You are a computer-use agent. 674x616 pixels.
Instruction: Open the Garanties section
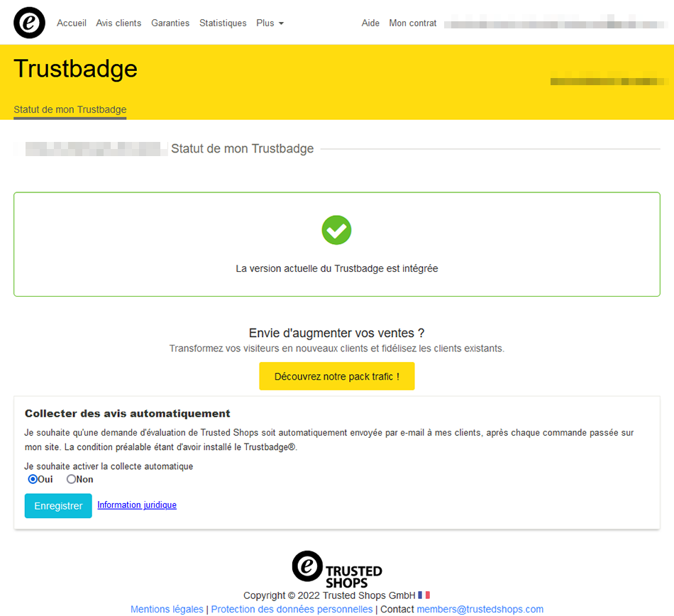click(170, 23)
